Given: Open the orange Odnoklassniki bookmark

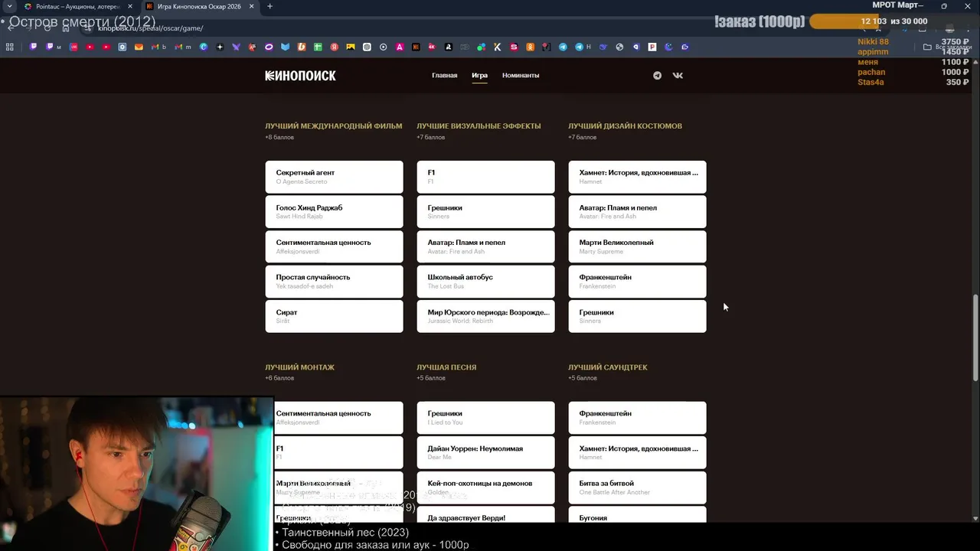Looking at the screenshot, I should tap(530, 47).
